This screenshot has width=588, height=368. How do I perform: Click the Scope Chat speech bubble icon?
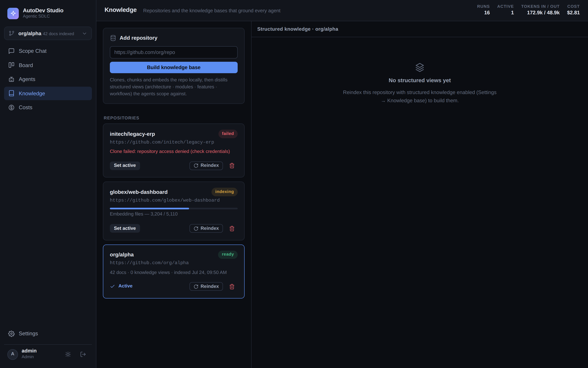[11, 51]
